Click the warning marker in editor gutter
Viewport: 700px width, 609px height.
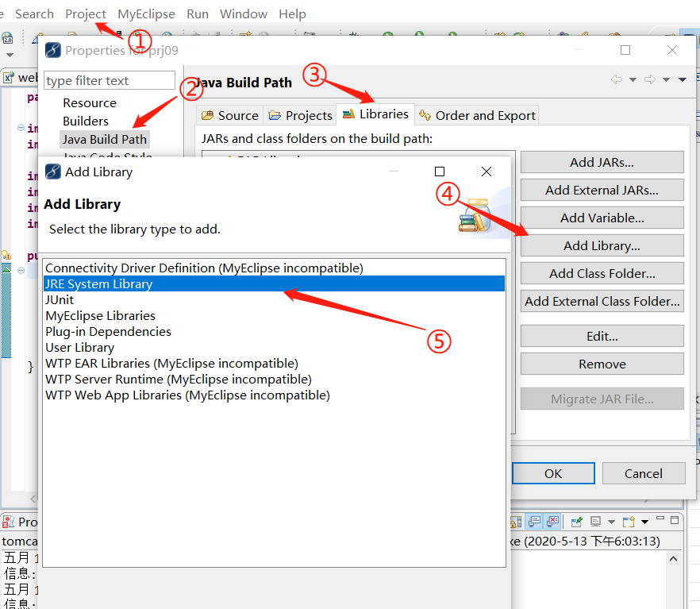(6, 255)
